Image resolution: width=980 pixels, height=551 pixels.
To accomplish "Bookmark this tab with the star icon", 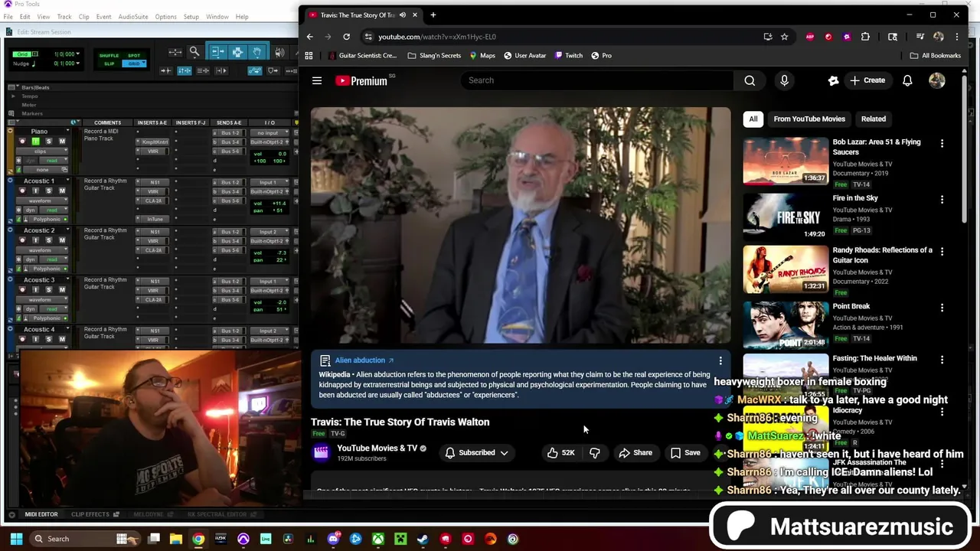I will tap(785, 37).
